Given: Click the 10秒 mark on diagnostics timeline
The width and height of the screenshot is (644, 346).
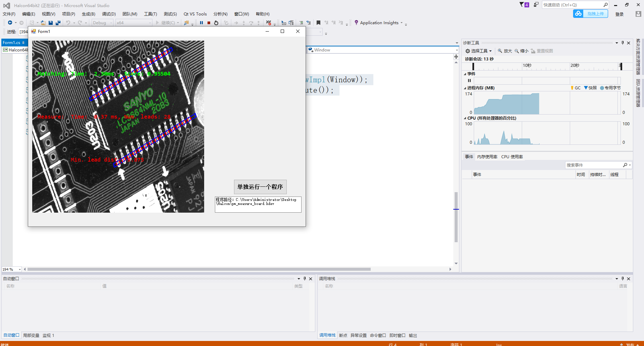Looking at the screenshot, I should [526, 66].
